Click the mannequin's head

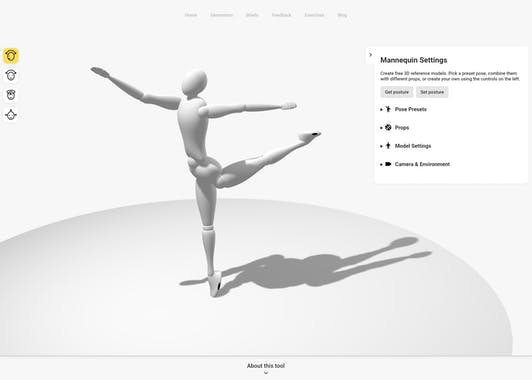pyautogui.click(x=194, y=82)
